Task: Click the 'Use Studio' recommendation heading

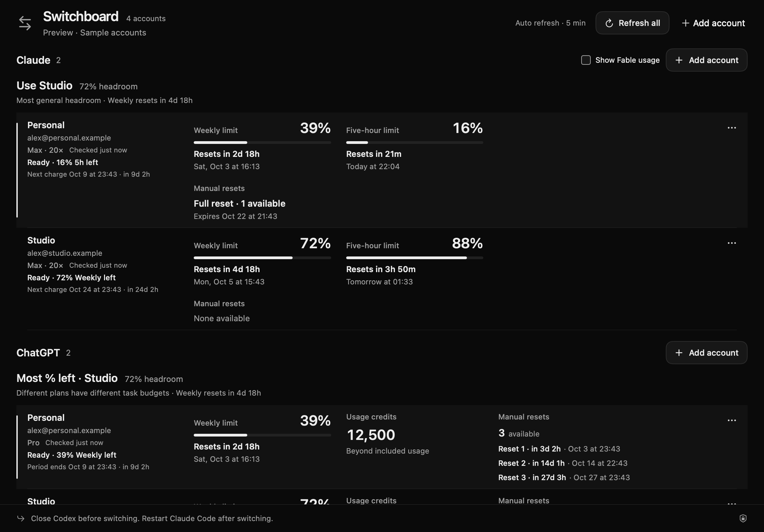Action: pos(44,85)
